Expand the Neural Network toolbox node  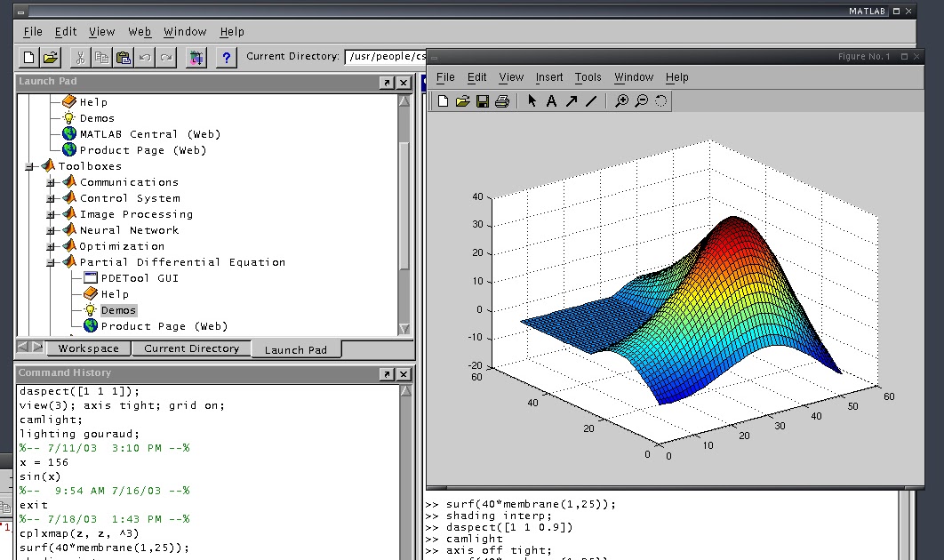click(51, 230)
